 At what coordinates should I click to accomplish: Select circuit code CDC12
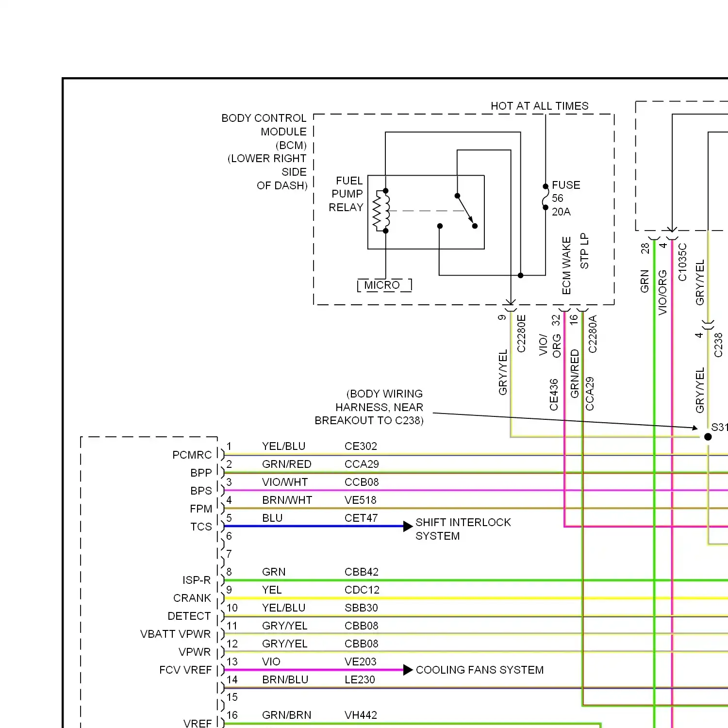pos(362,590)
